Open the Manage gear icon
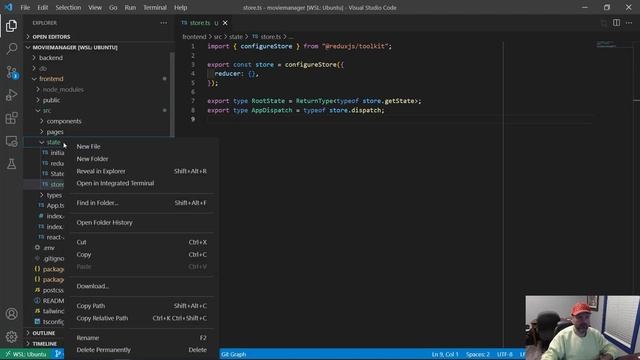The image size is (640, 360). 11,337
